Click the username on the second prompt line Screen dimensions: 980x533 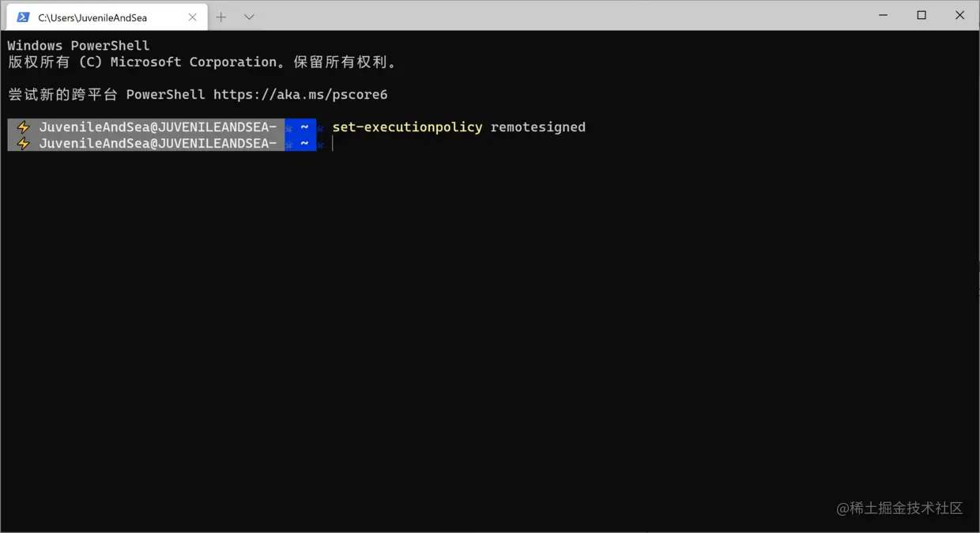[158, 144]
